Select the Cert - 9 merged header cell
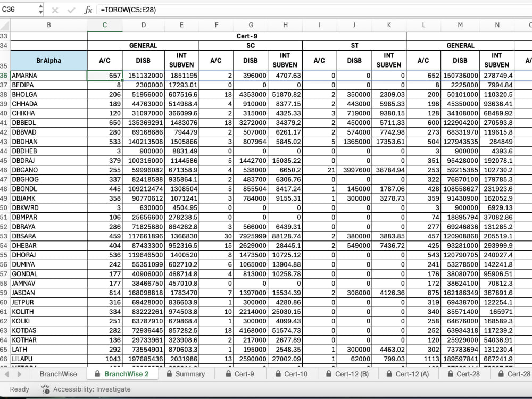 click(247, 36)
